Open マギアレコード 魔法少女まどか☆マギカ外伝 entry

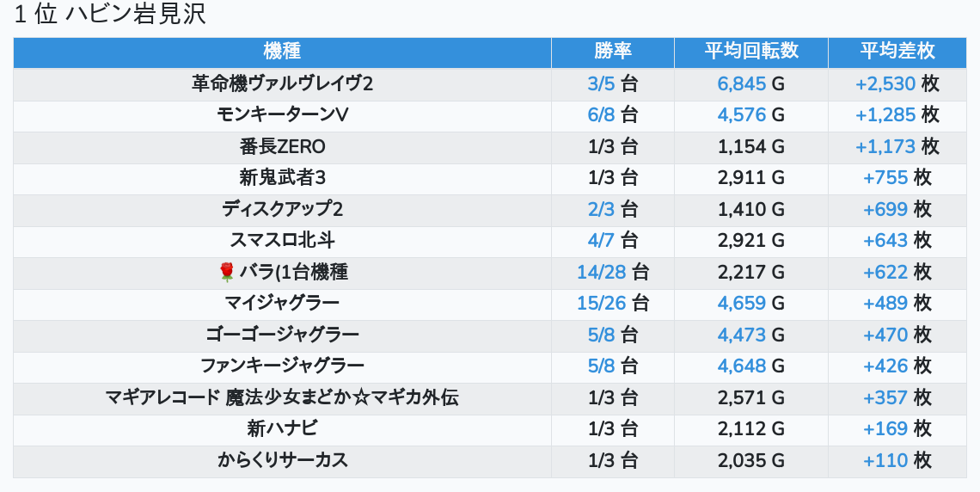click(282, 397)
